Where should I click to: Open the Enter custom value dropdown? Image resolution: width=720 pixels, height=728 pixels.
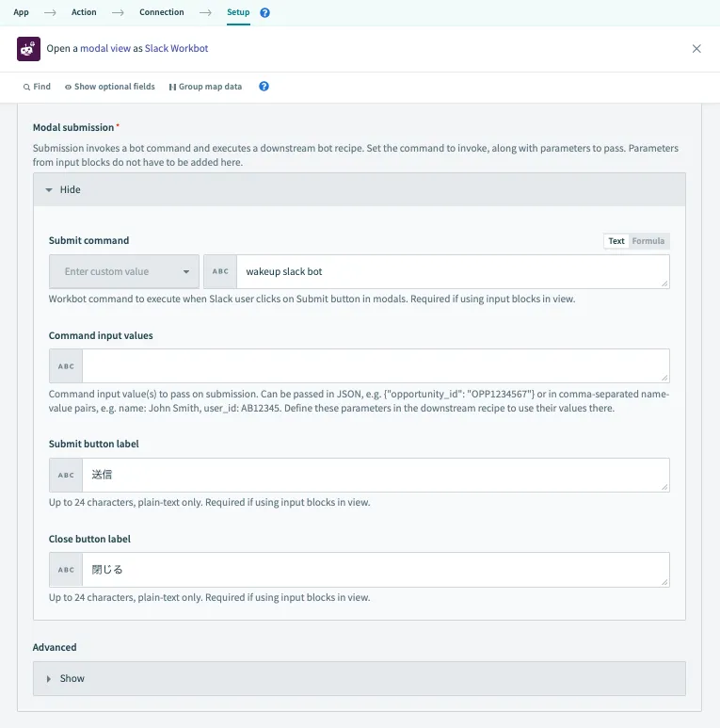(124, 271)
